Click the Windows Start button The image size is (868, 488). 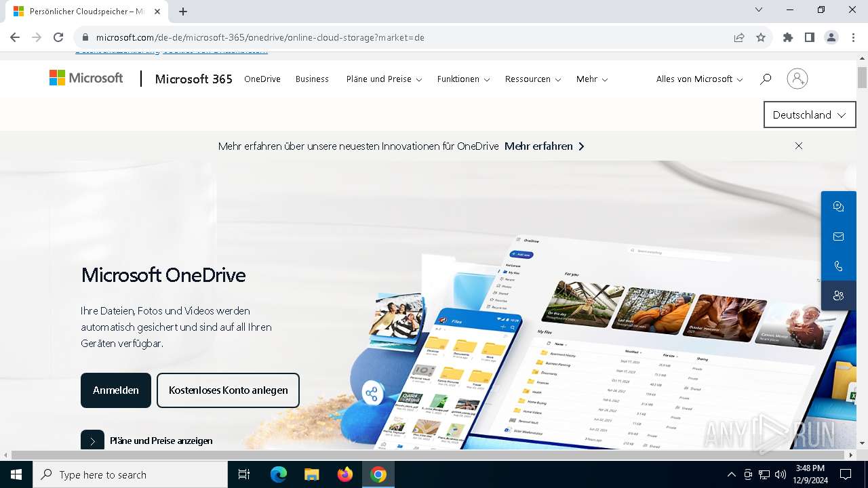click(16, 474)
